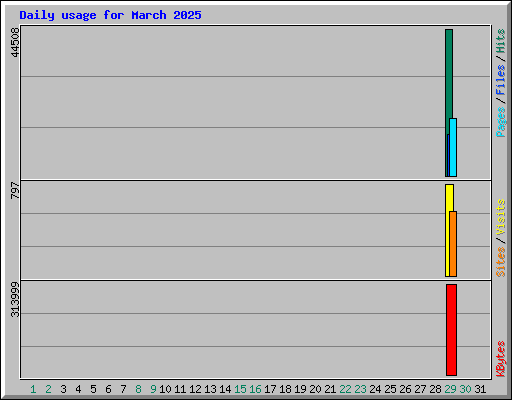Click day label 6 on the axis
This screenshot has width=512, height=400.
[x=108, y=389]
